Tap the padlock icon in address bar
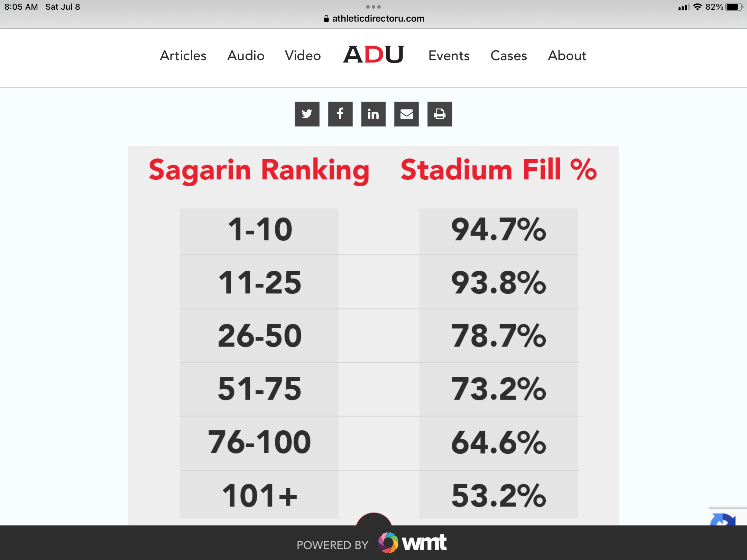This screenshot has width=747, height=560. 326,19
